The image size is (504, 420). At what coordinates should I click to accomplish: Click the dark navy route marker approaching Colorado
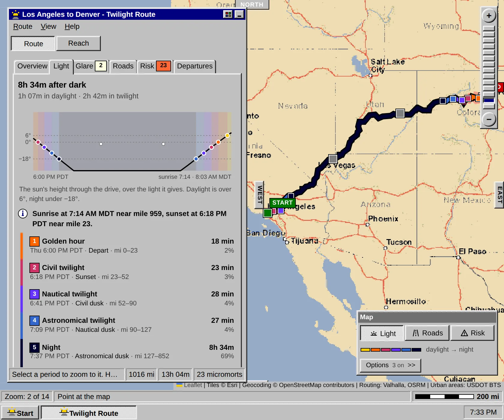click(442, 101)
